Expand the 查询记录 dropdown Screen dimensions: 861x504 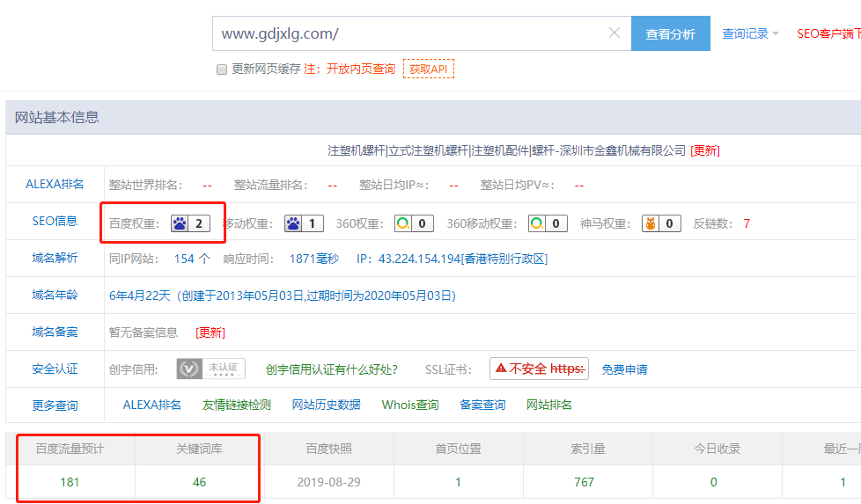pyautogui.click(x=750, y=34)
